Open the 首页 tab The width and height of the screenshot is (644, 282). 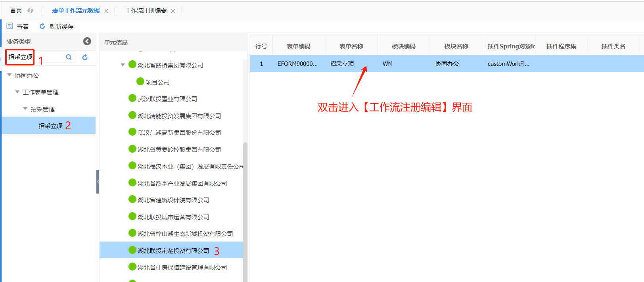[16, 11]
